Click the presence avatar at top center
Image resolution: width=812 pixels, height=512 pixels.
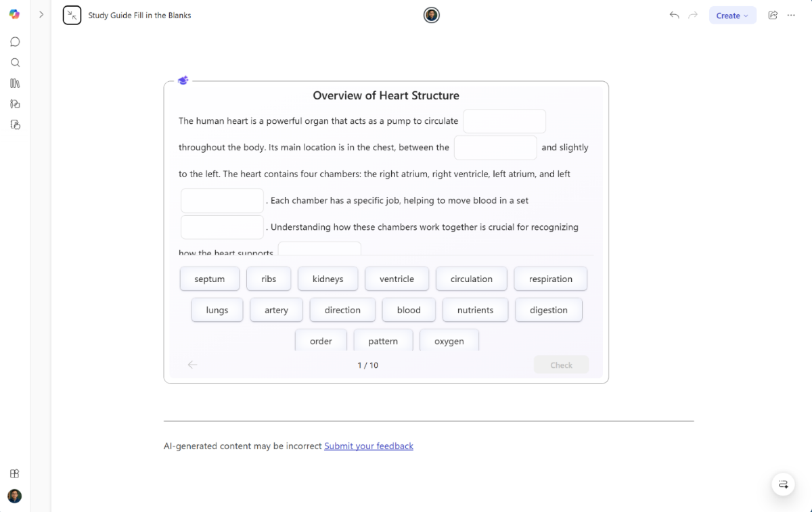pyautogui.click(x=432, y=15)
